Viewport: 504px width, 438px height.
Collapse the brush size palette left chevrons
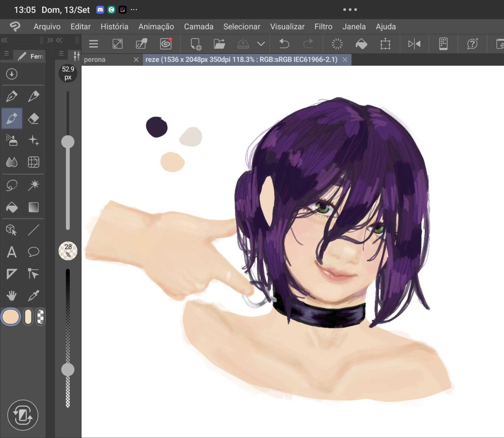pos(59,40)
